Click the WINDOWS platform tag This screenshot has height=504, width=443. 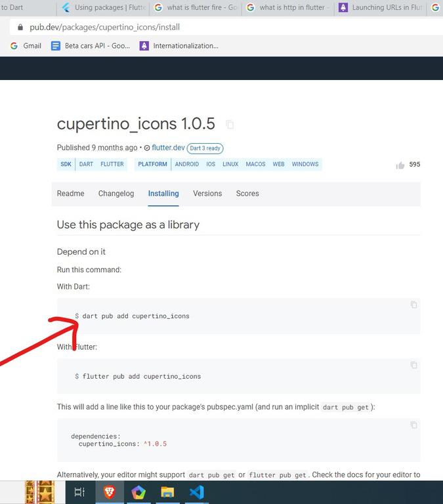(x=305, y=164)
